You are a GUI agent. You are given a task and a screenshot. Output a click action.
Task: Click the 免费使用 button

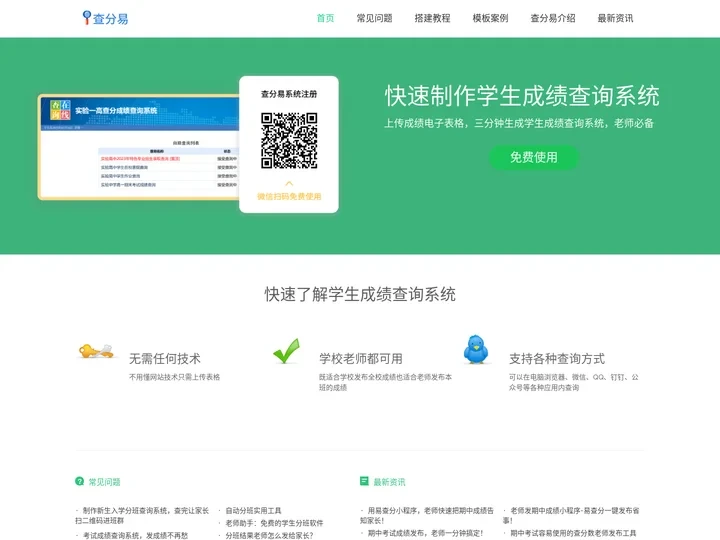(x=534, y=158)
